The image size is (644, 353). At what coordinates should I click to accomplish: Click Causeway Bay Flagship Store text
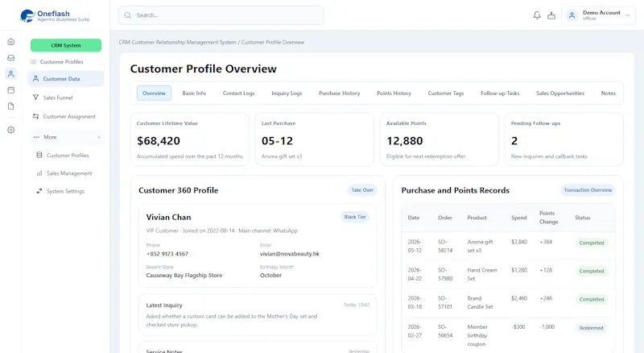[184, 276]
